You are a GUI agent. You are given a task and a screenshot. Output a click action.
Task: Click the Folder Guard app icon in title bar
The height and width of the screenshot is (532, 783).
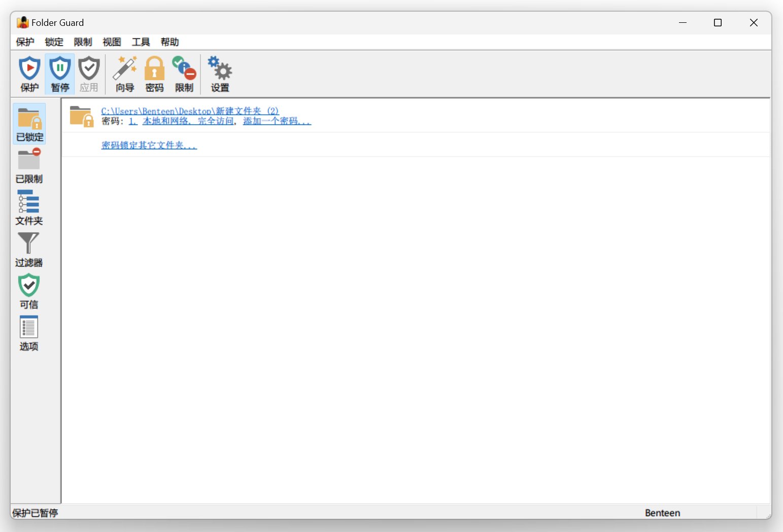tap(22, 22)
